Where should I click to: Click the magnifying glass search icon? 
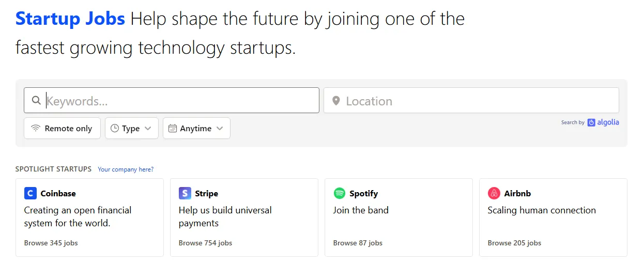click(x=36, y=100)
